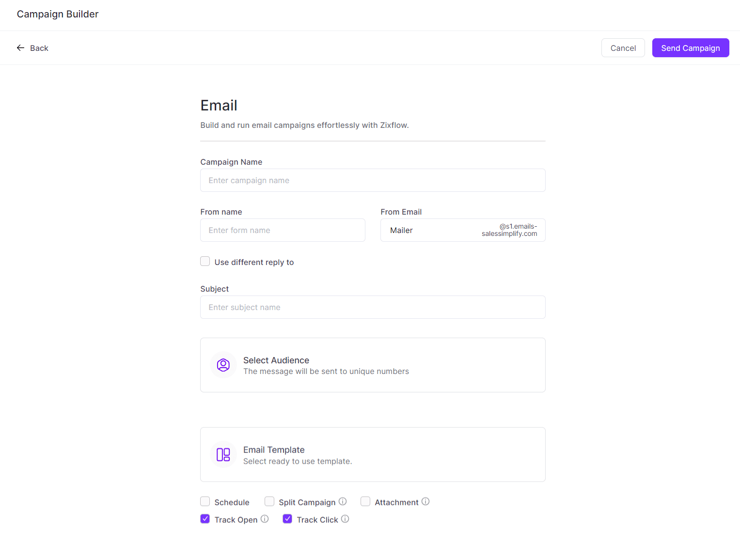Click the info icon beside Track Open
740x560 pixels.
click(x=265, y=519)
